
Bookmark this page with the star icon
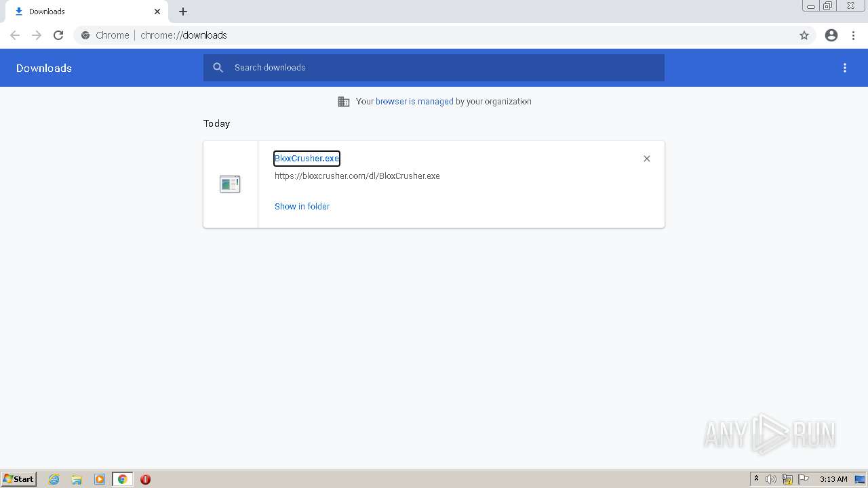(x=804, y=35)
